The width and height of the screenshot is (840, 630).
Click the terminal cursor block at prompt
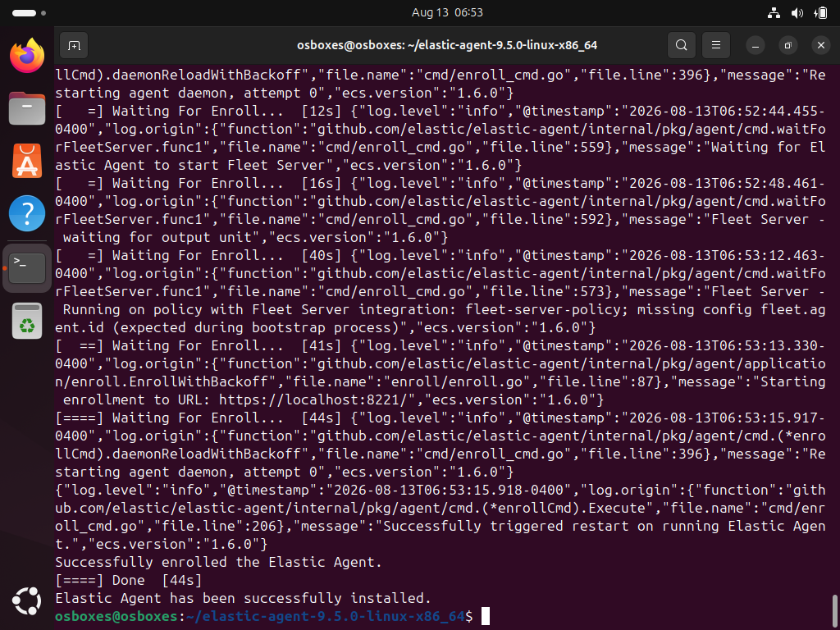point(486,616)
